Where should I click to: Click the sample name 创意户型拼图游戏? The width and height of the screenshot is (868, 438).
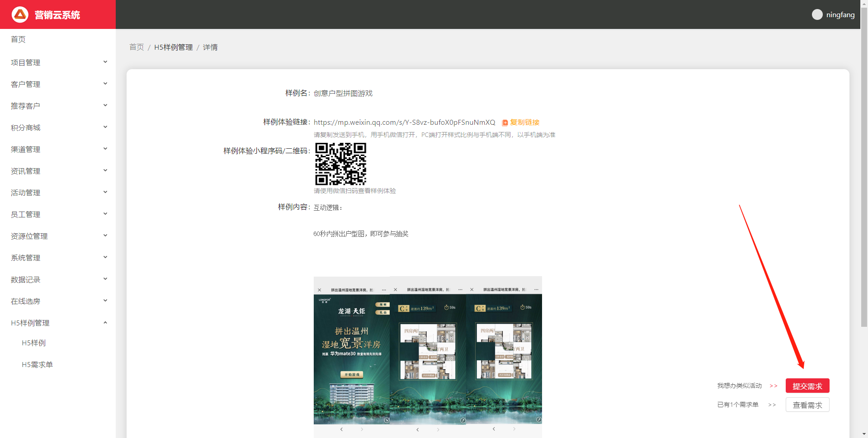(343, 93)
